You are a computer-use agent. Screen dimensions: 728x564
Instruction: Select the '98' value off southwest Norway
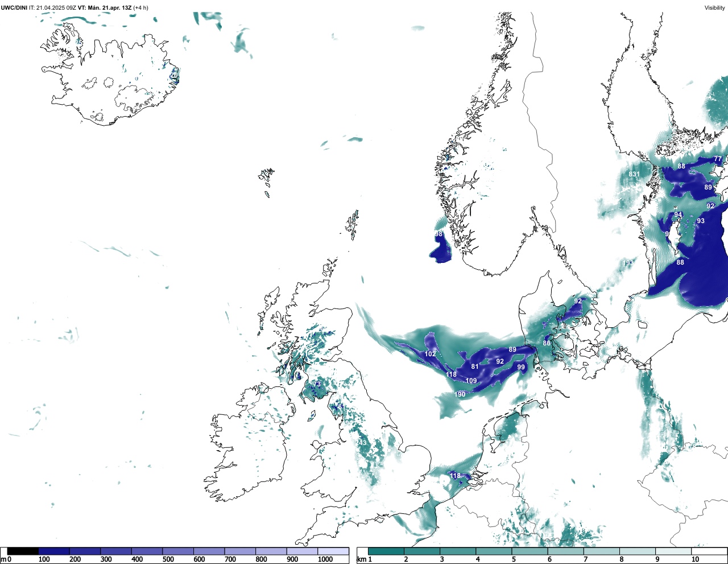coord(439,234)
